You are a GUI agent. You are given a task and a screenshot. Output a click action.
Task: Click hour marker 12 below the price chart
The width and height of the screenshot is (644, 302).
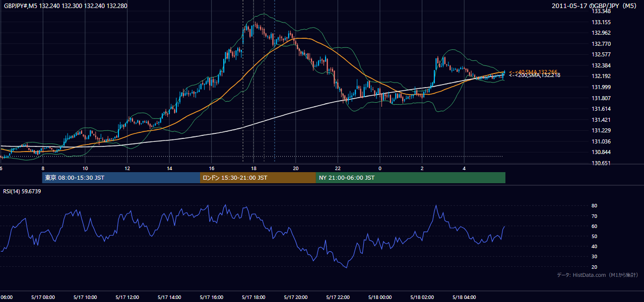click(127, 168)
